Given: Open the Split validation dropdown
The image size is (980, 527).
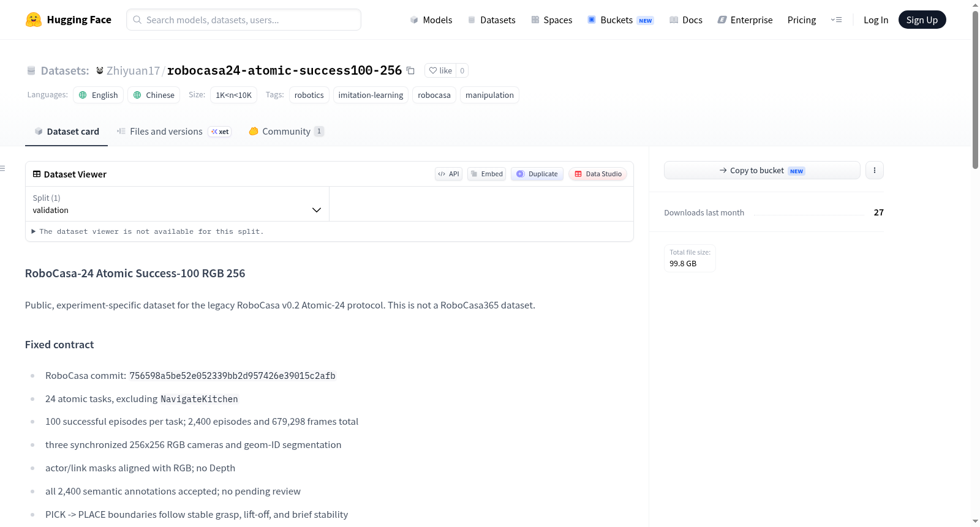Looking at the screenshot, I should point(177,204).
